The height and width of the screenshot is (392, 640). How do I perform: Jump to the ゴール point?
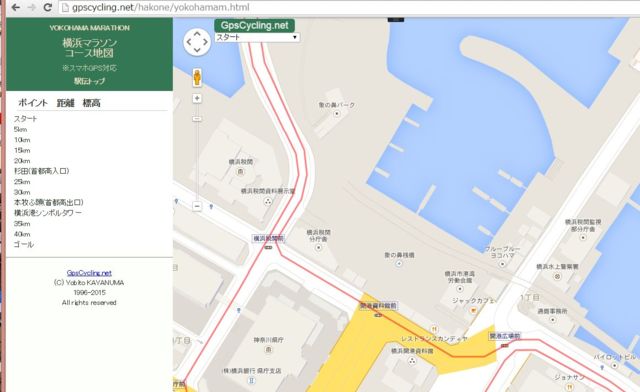point(24,244)
